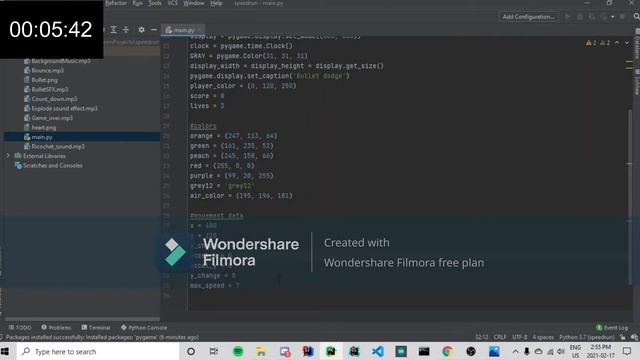
Task: Click the Debug bug icon in toolbar
Action: pyautogui.click(x=580, y=17)
